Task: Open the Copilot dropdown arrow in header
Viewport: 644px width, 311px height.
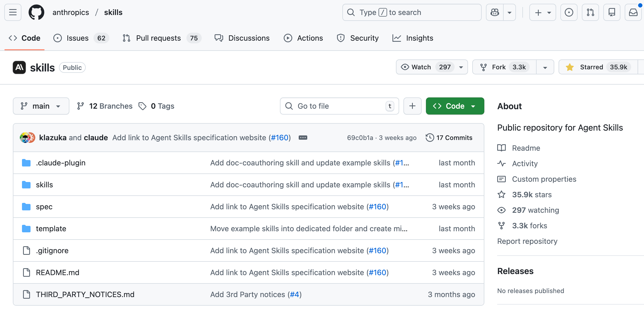Action: [509, 12]
